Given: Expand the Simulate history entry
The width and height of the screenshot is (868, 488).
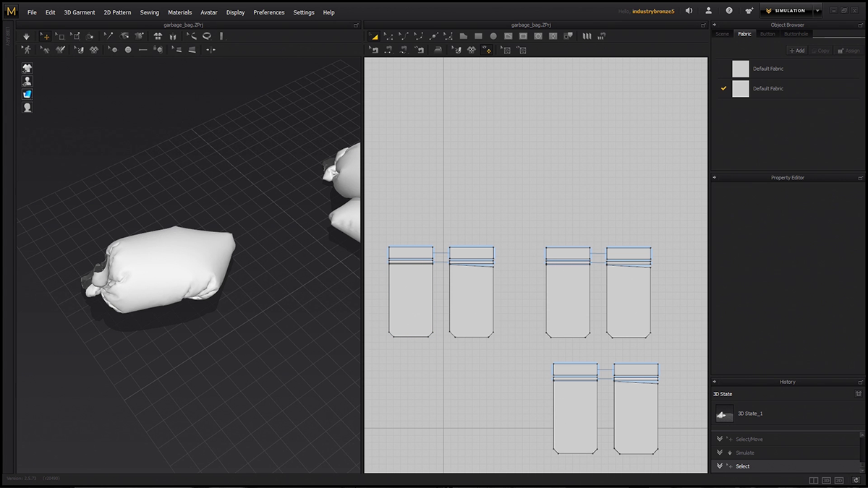Looking at the screenshot, I should pos(720,453).
